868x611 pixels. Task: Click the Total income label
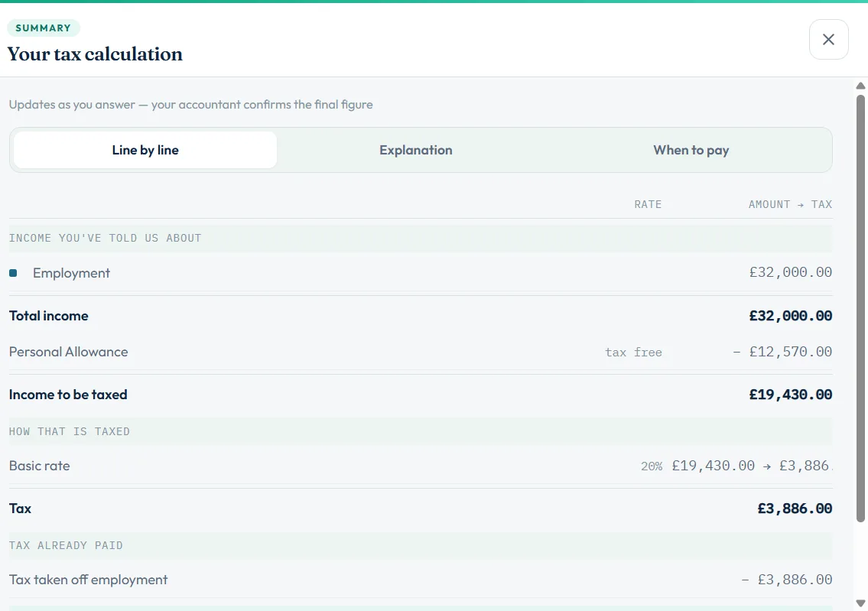click(49, 316)
